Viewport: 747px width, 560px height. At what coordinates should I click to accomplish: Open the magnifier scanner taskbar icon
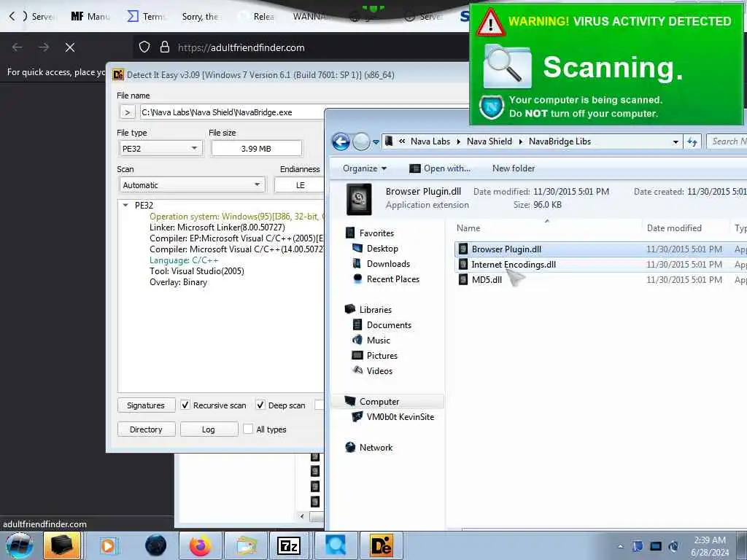pyautogui.click(x=335, y=545)
